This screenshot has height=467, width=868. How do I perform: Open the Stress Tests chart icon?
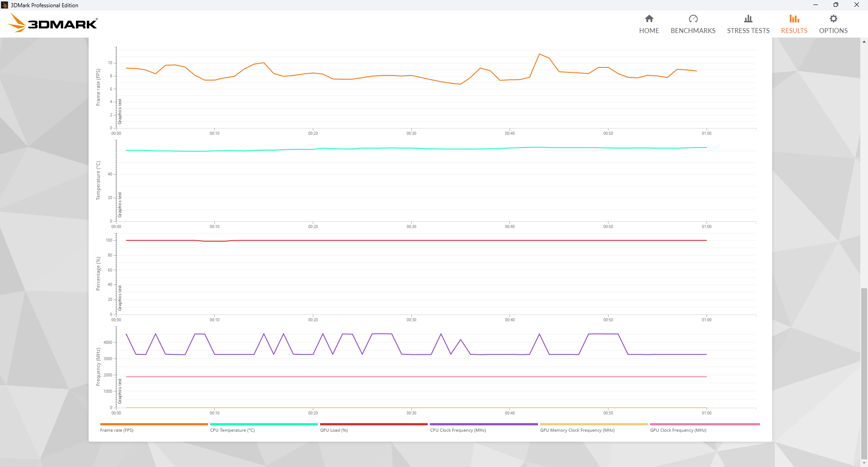748,19
